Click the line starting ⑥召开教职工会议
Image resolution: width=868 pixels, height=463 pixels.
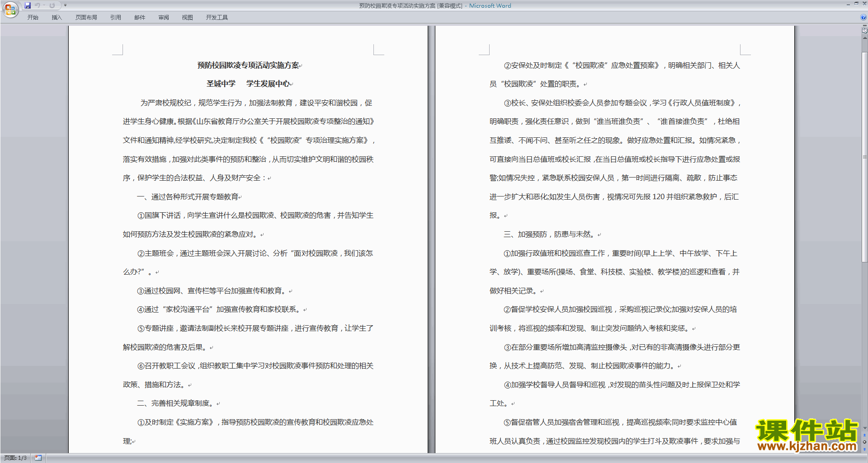point(255,366)
